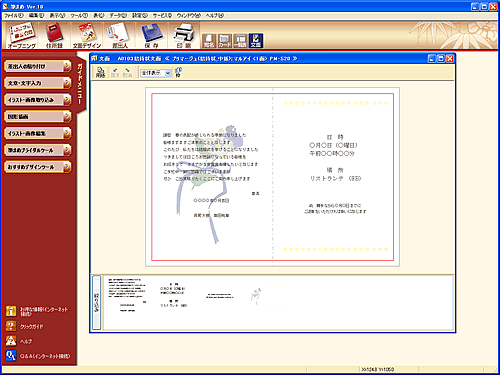
Task: Open the 表示 menu
Action: click(58, 15)
